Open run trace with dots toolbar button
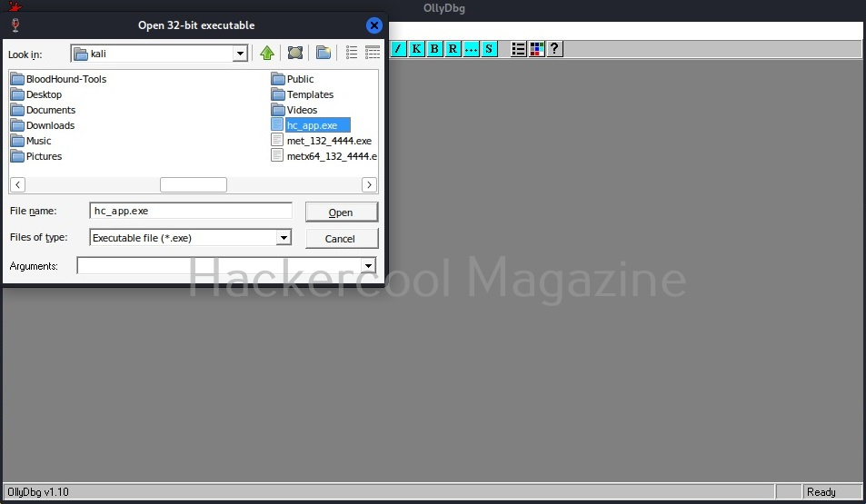 (471, 49)
